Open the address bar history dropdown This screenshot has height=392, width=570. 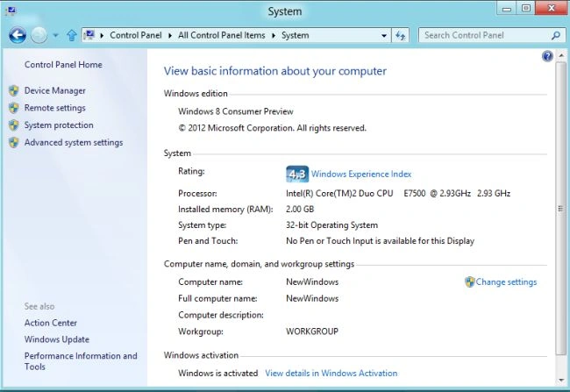click(384, 36)
